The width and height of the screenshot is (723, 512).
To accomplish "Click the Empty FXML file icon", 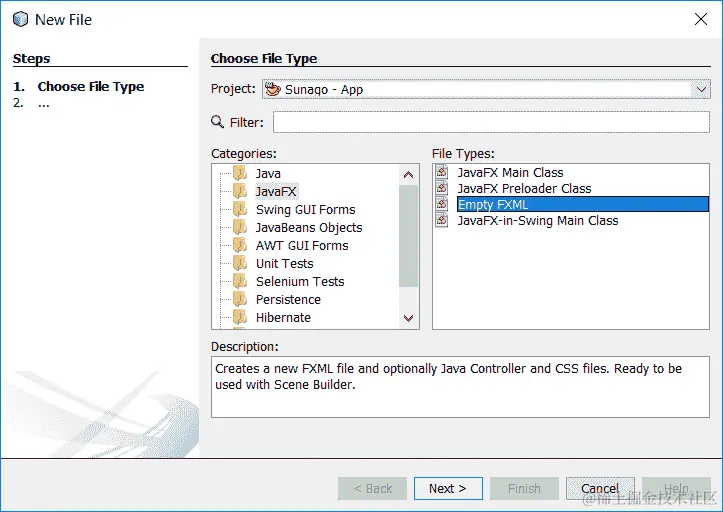I will 442,204.
